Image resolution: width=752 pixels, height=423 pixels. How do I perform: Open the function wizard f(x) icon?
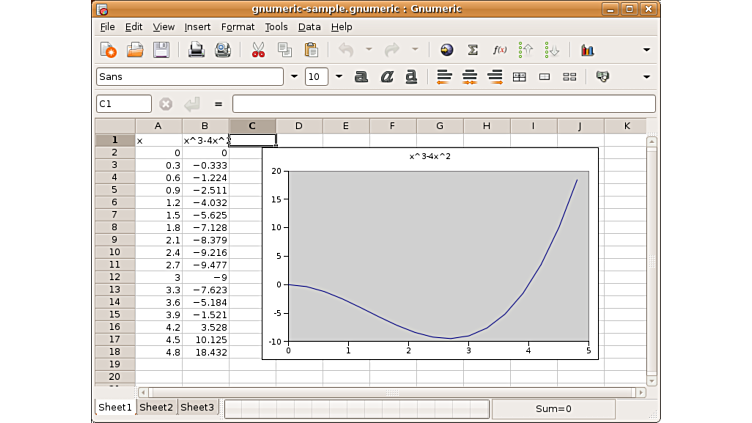point(499,50)
